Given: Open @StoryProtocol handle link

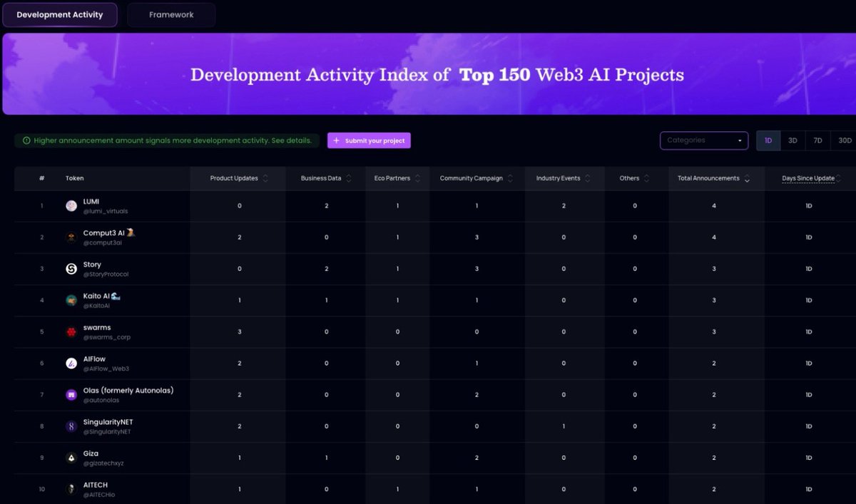Looking at the screenshot, I should click(106, 274).
